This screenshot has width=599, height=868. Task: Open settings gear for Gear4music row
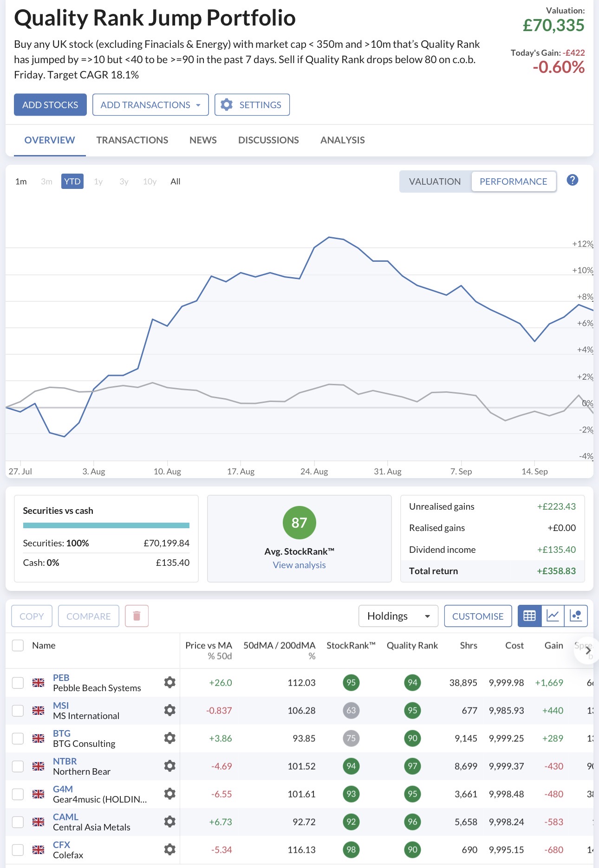[170, 793]
